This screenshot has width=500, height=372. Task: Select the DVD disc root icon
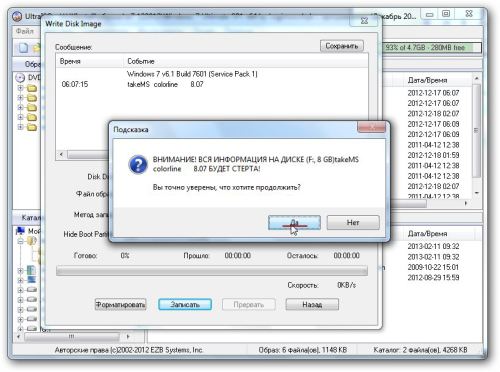[20, 78]
